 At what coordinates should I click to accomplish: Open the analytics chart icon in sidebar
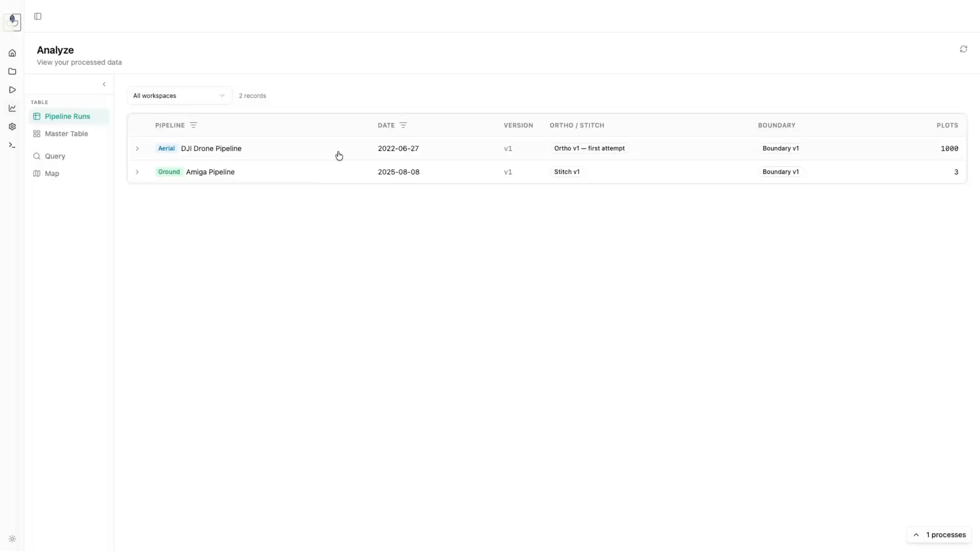12,108
